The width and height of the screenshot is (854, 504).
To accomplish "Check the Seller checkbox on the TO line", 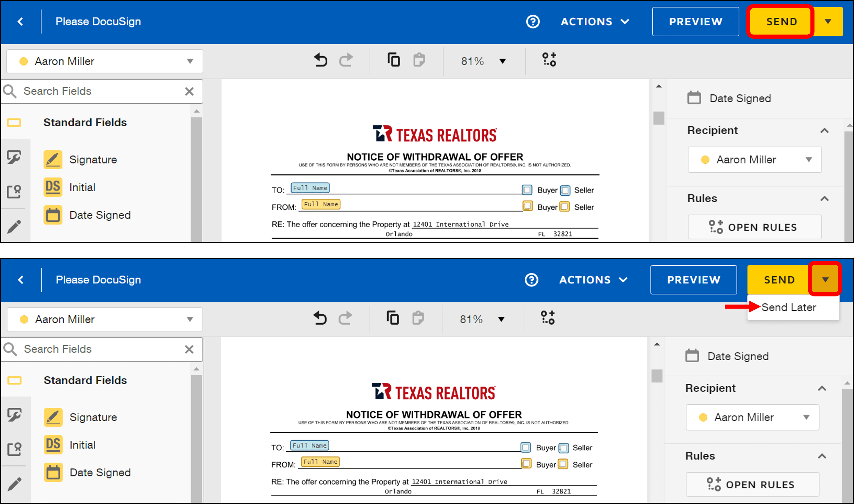I will coord(565,190).
